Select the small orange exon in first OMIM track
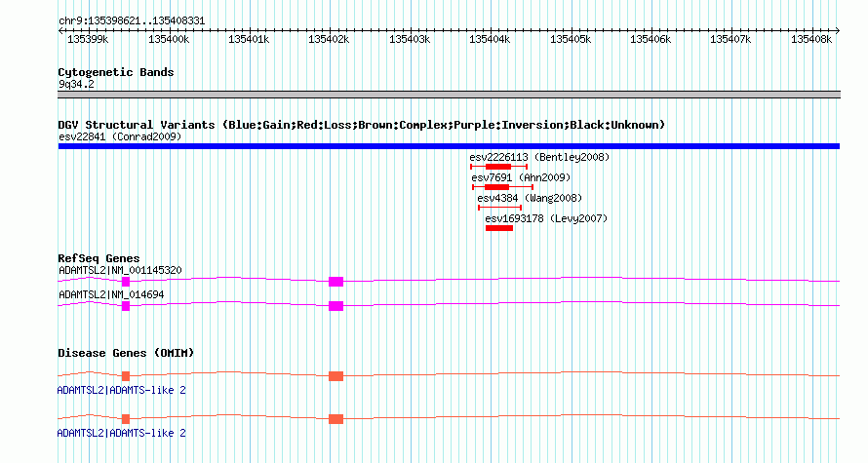This screenshot has width=868, height=463. (126, 376)
